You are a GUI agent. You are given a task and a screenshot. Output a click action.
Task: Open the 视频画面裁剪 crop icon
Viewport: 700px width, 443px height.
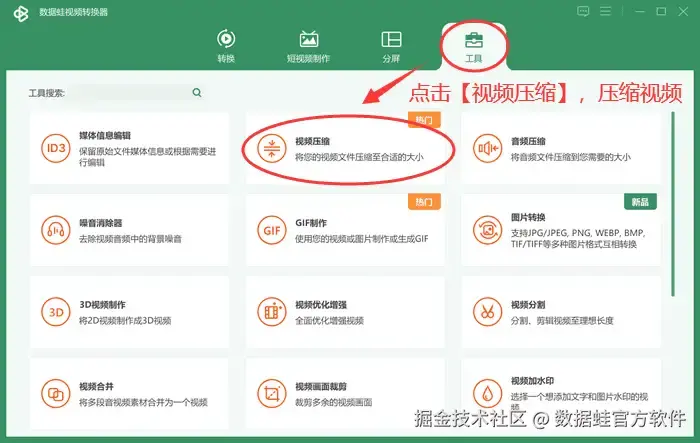pos(271,394)
